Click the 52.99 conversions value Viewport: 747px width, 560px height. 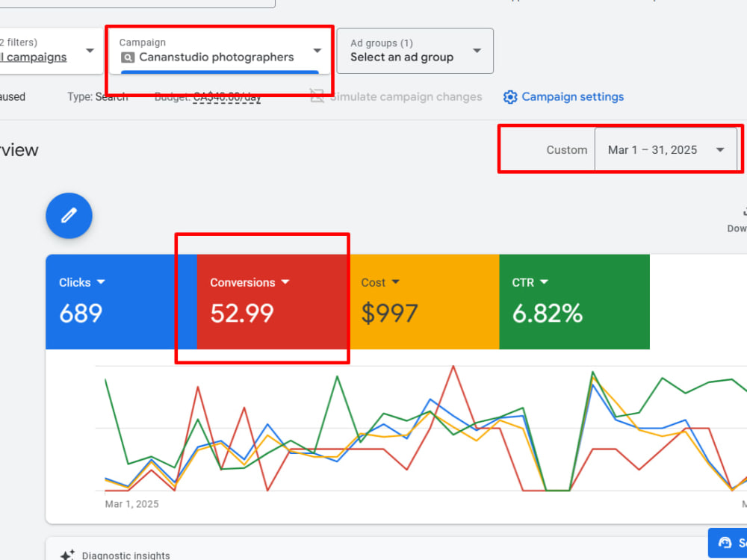click(x=242, y=314)
